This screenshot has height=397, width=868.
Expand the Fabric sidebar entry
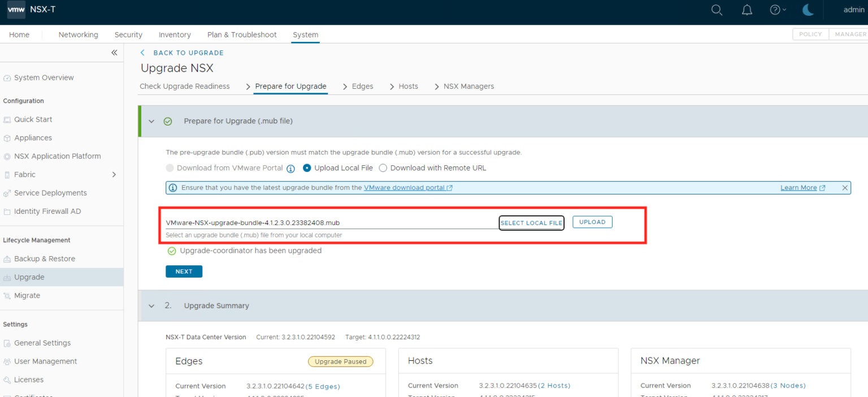[x=114, y=174]
